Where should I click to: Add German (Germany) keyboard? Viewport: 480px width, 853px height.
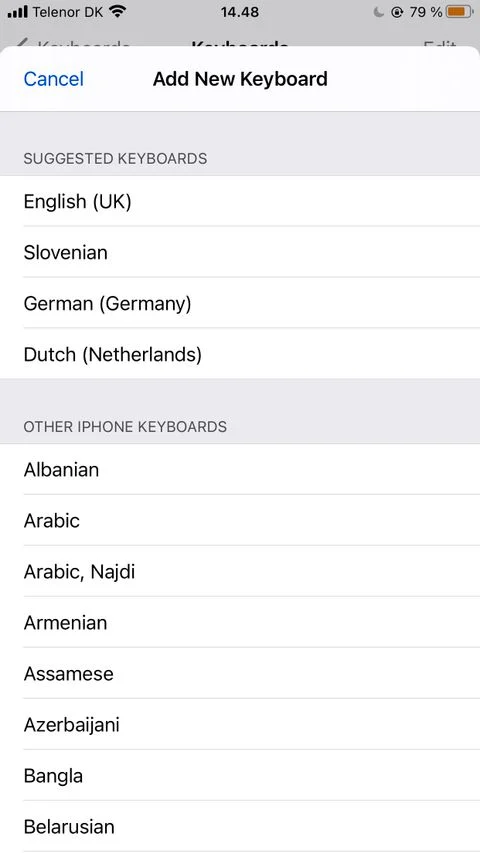click(x=240, y=303)
